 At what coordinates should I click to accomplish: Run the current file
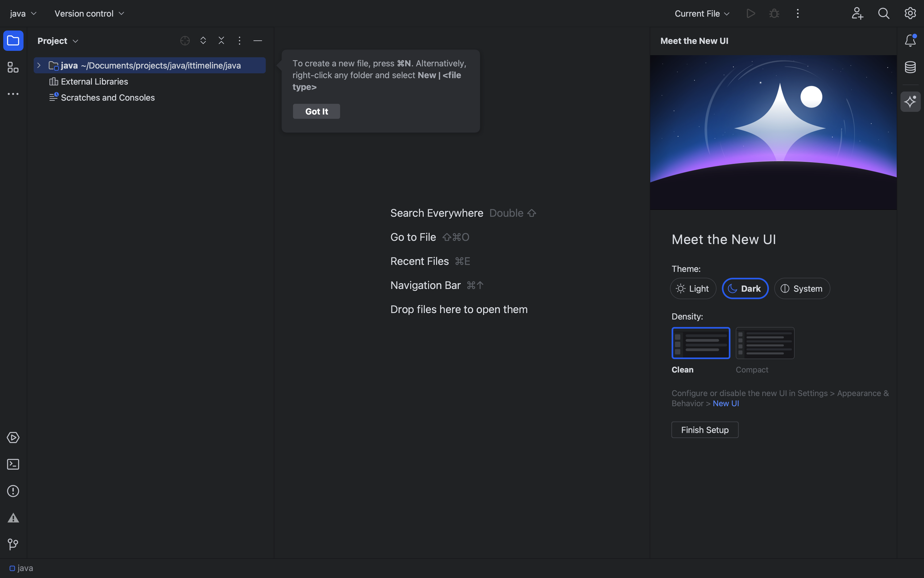pos(751,13)
